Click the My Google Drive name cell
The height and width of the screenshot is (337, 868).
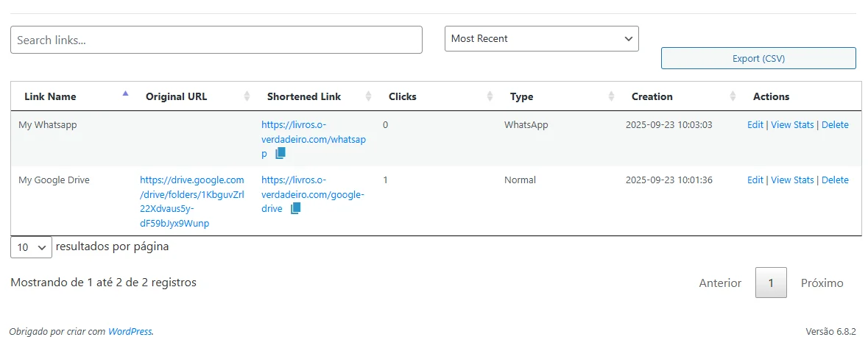point(54,180)
